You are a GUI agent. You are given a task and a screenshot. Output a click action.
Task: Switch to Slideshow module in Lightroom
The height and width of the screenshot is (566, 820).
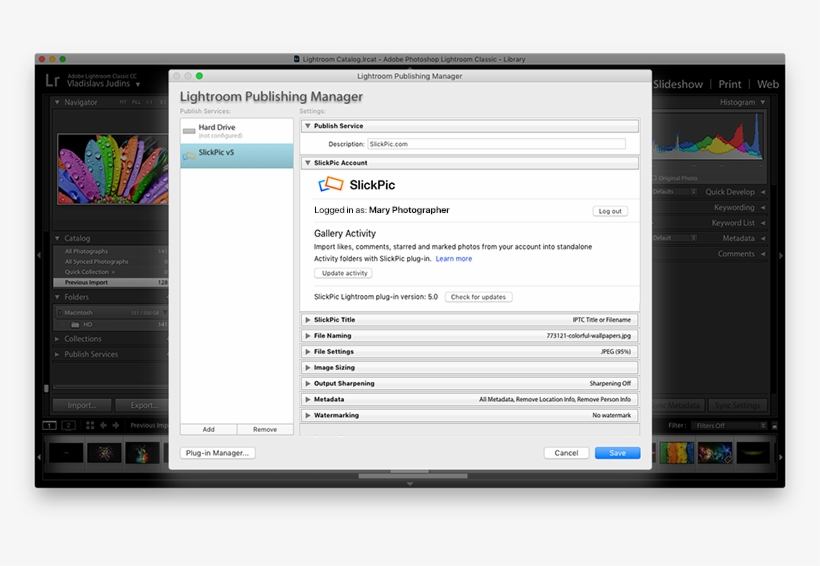[x=678, y=84]
